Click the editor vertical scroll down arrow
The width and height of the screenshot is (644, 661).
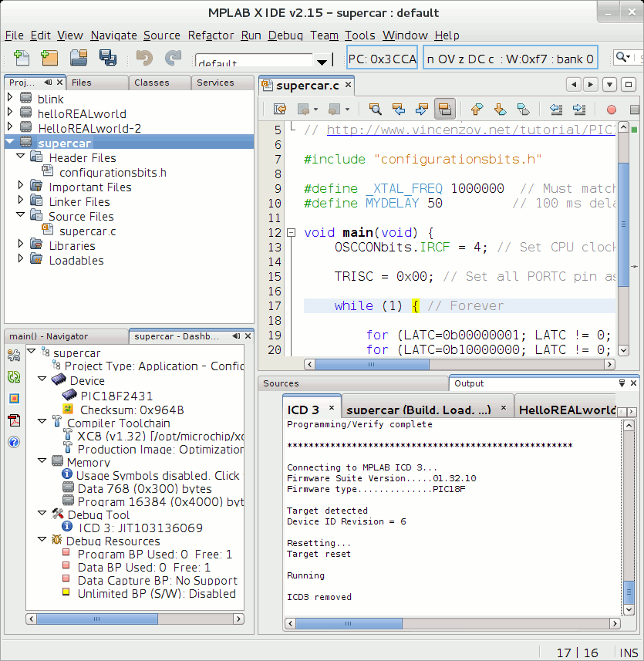click(623, 350)
